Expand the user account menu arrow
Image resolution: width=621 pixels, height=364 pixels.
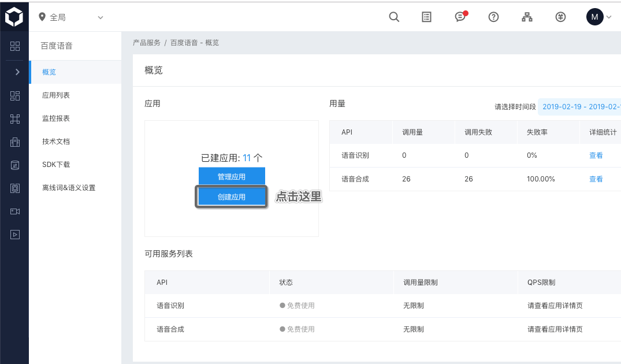[x=609, y=17]
